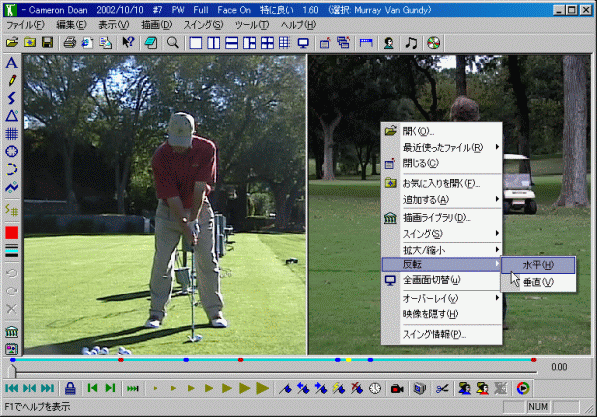597x417 pixels.
Task: Choose 開く(O) in context menu
Action: [x=442, y=131]
